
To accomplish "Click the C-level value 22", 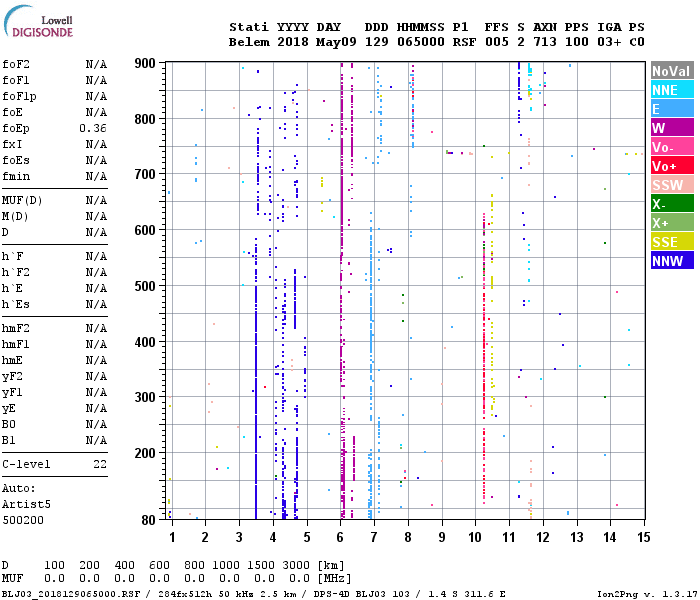I will click(100, 464).
